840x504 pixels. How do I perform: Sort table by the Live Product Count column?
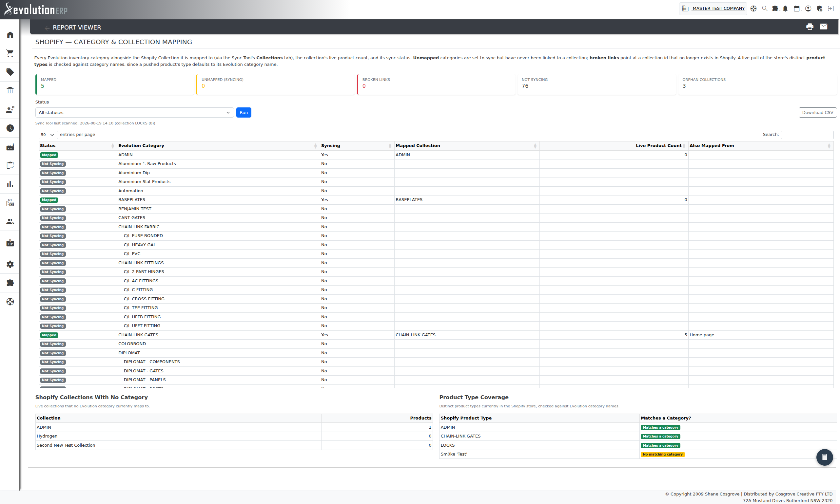[614, 146]
